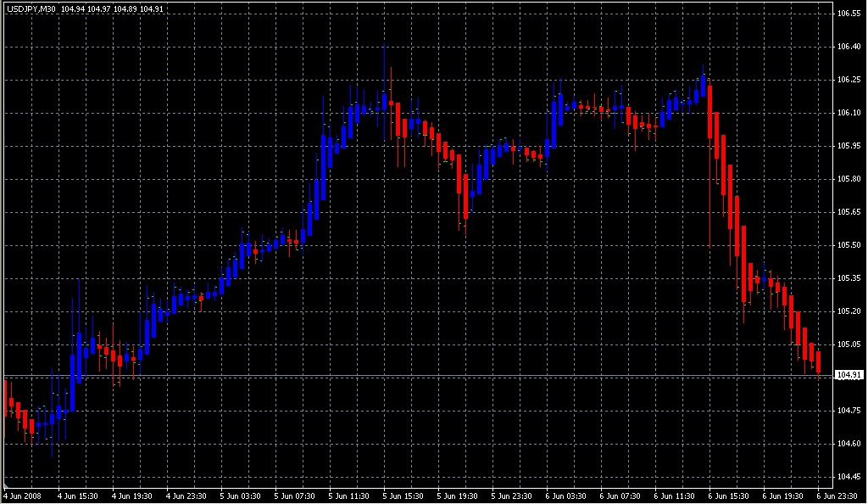Click the 105.05 price axis label

coord(849,344)
